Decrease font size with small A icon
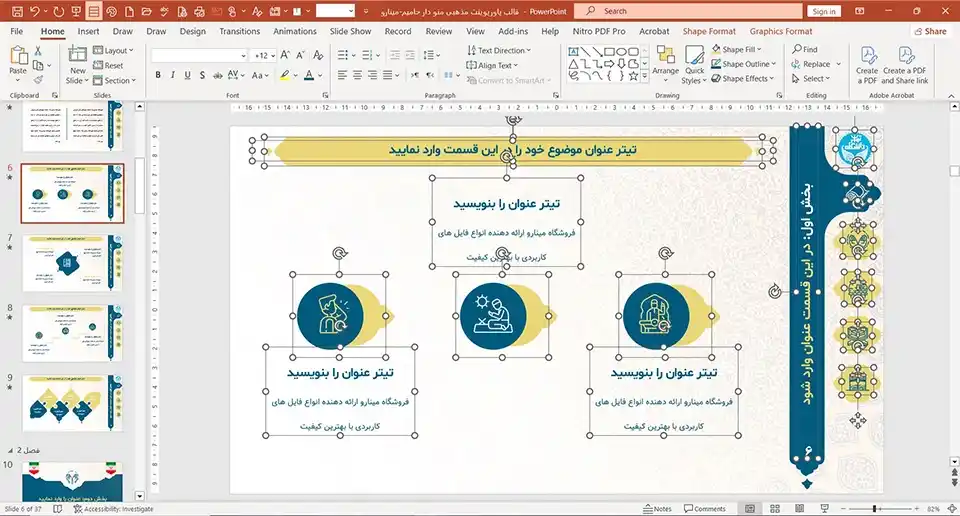 point(301,56)
